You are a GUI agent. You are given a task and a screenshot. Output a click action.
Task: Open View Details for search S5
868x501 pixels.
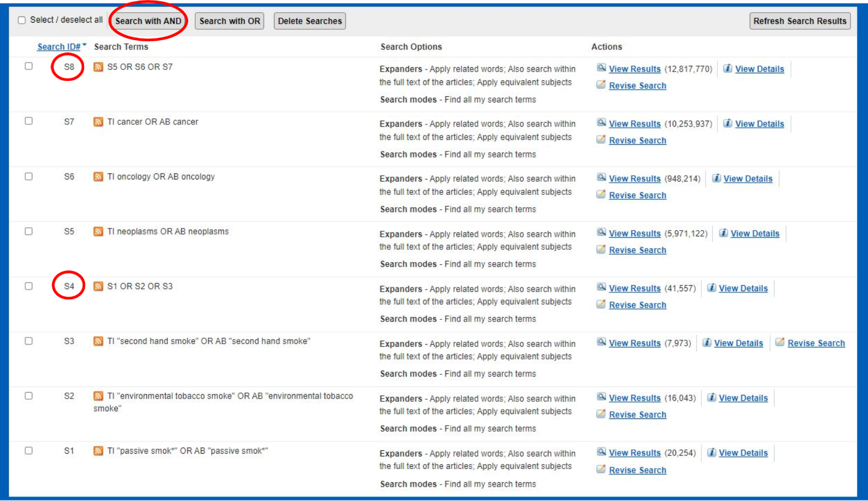click(755, 233)
